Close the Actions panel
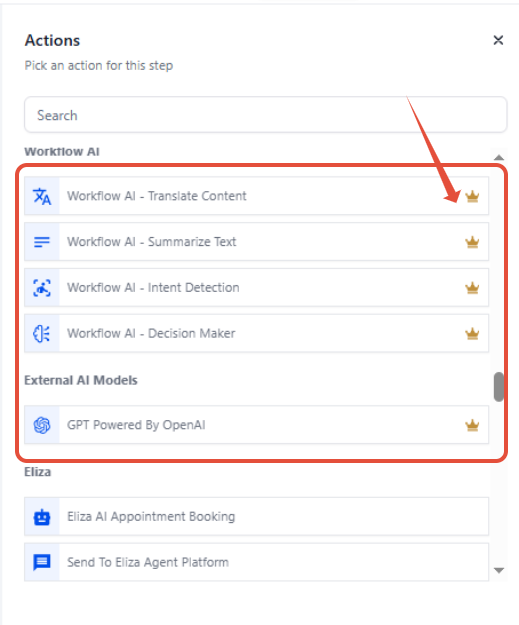 coord(498,40)
